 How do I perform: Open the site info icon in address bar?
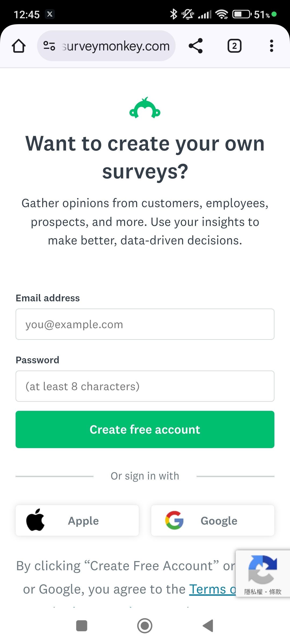pos(49,46)
